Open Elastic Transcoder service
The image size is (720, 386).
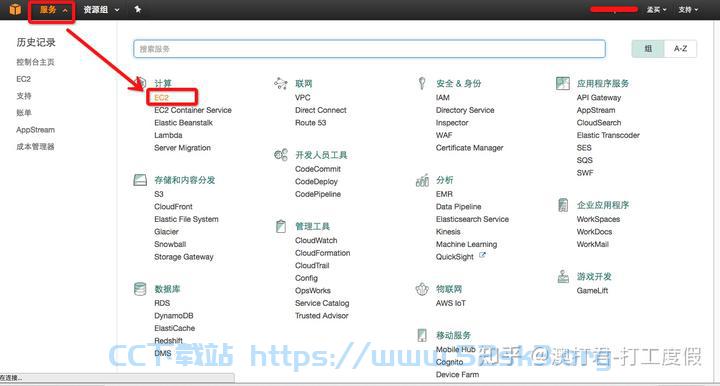(608, 135)
